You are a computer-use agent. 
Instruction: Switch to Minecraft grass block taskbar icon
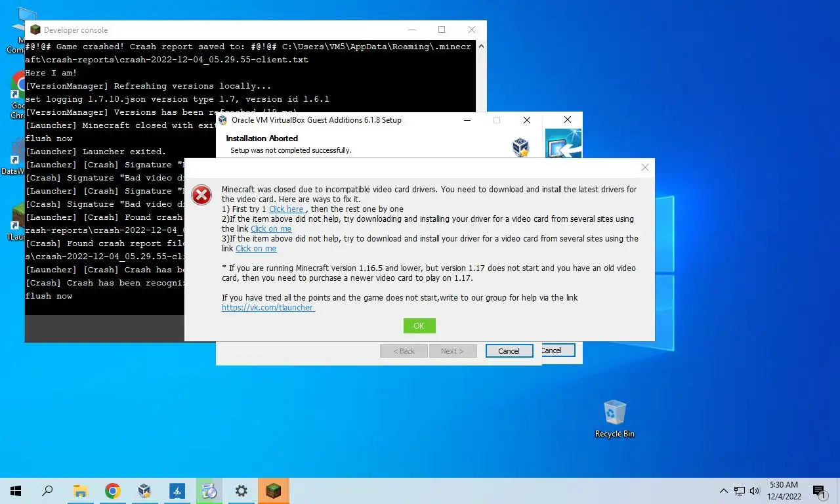273,491
